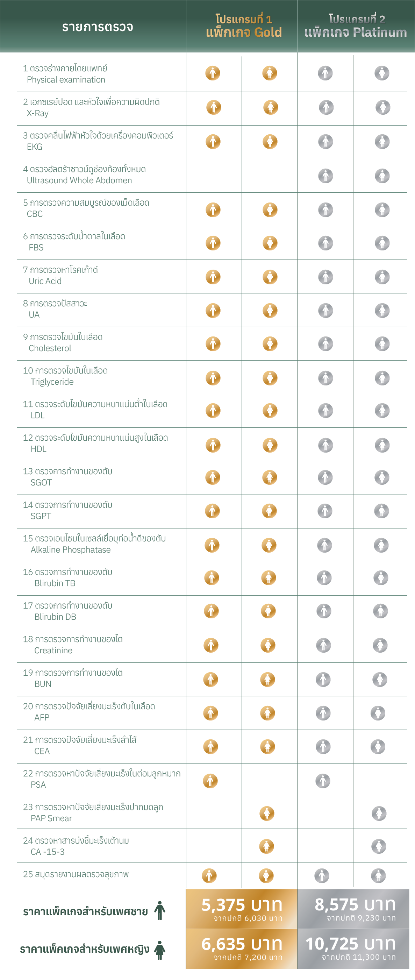Viewport: 415px width, 980px height.
Task: Click silver male icon in Ultrasound Whole Abdomen row
Action: [x=325, y=176]
